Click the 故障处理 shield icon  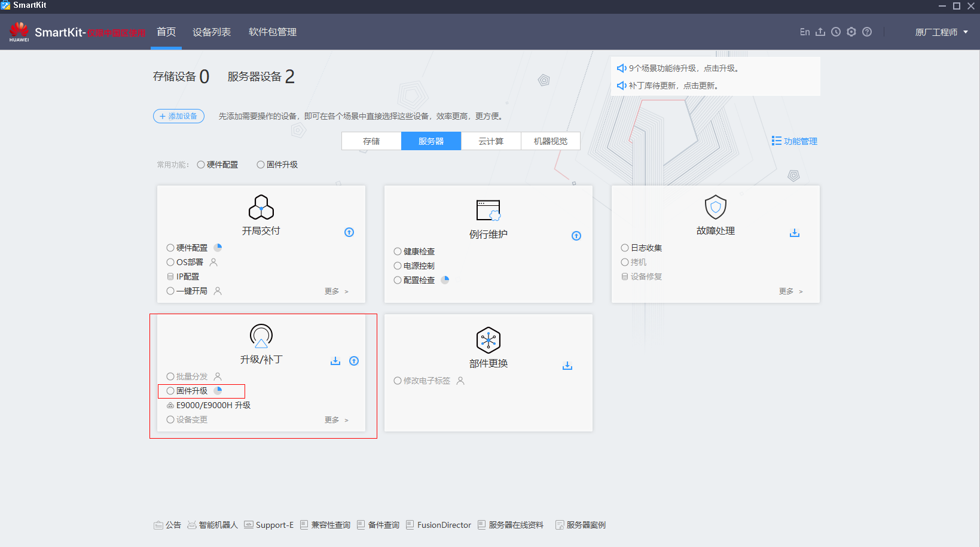(716, 207)
